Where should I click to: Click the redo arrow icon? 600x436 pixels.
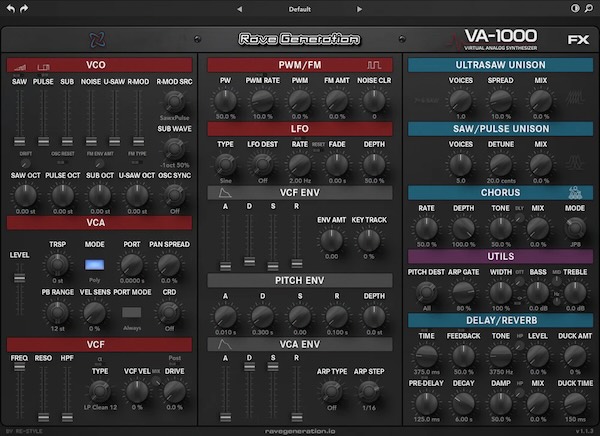(24, 9)
